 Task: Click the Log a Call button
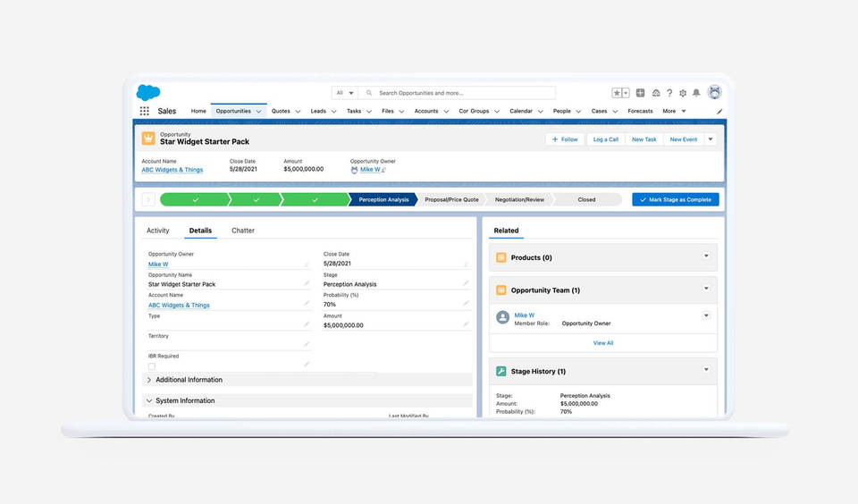point(606,139)
